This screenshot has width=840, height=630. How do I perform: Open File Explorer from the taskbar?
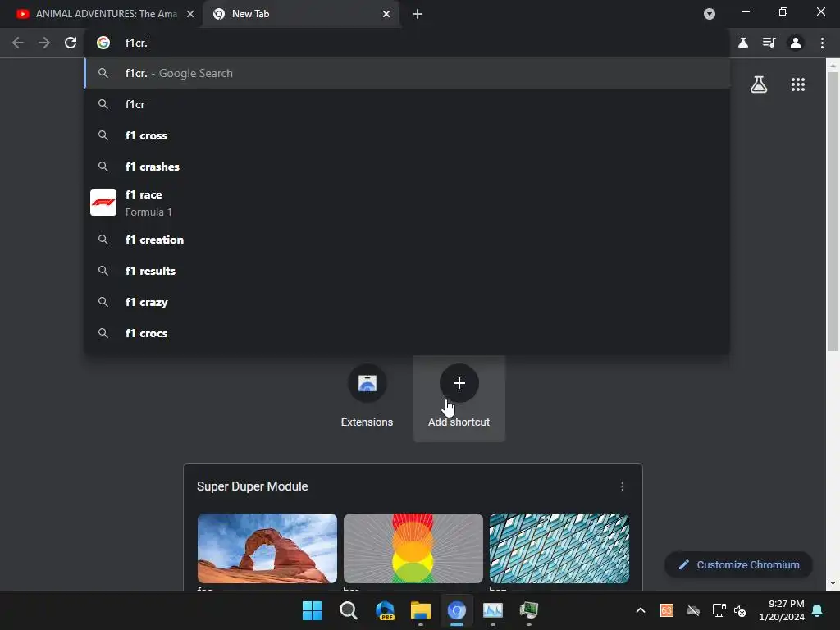pyautogui.click(x=421, y=610)
